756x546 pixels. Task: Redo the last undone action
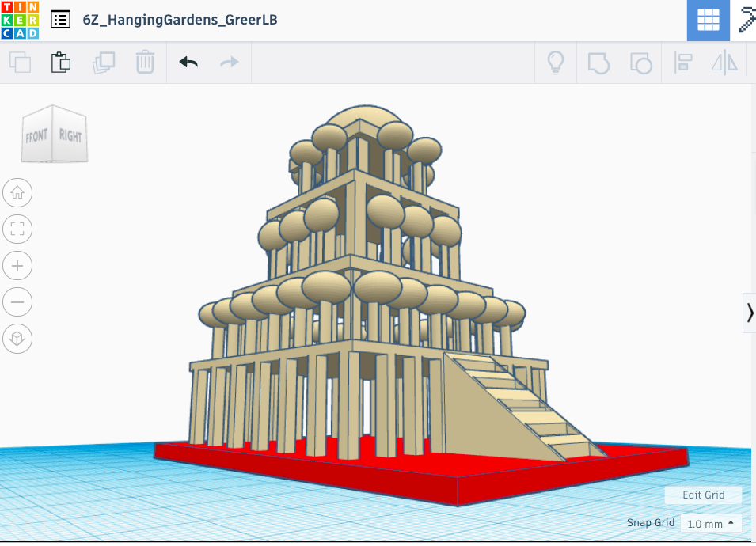tap(230, 63)
